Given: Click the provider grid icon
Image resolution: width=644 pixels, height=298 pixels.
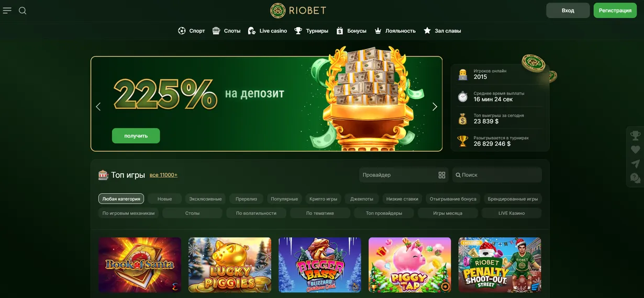Looking at the screenshot, I should click(442, 175).
